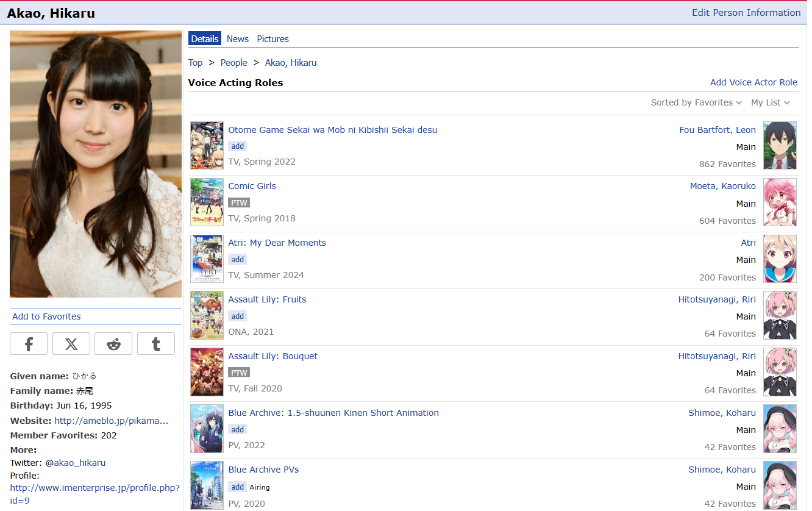Open Hitotsuyanagi, Riri link in Bouquet row

coord(717,356)
